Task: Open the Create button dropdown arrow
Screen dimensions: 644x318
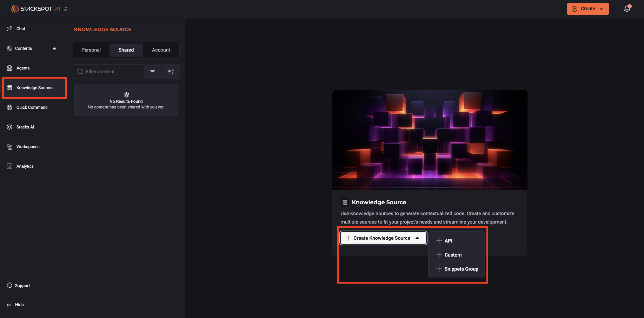Action: pos(602,8)
